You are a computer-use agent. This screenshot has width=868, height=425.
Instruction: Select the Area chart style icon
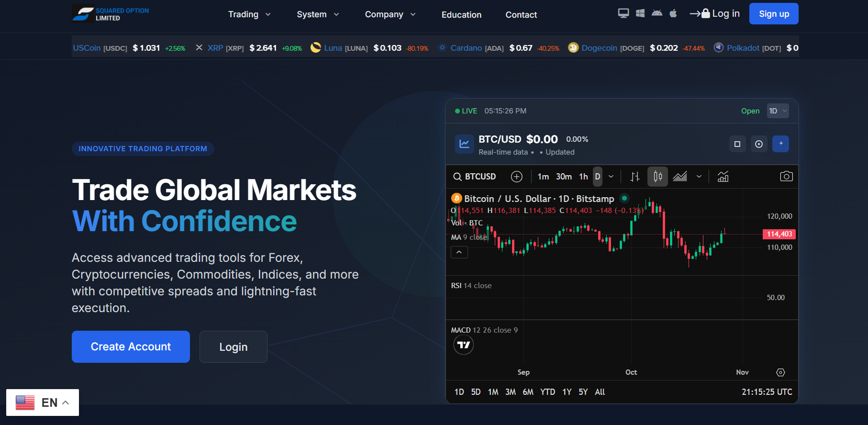pos(680,177)
